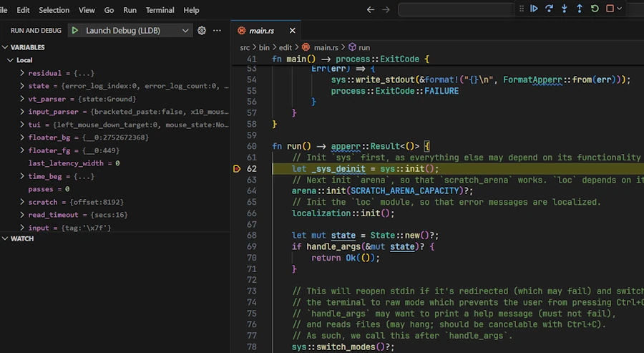644x353 pixels.
Task: Click the Step Out arrow icon
Action: [x=580, y=9]
